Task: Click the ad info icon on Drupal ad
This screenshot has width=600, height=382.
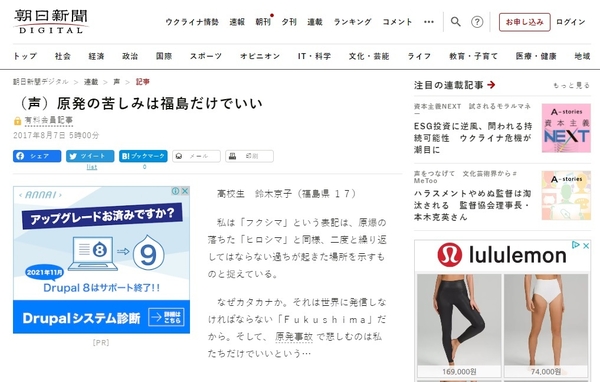Action: click(x=176, y=191)
